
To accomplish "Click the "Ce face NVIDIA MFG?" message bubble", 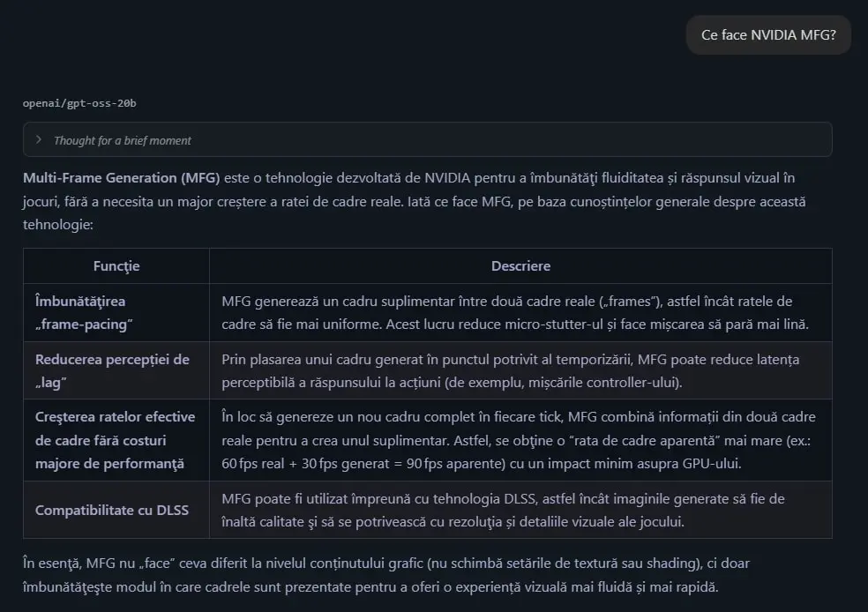I will pos(768,35).
